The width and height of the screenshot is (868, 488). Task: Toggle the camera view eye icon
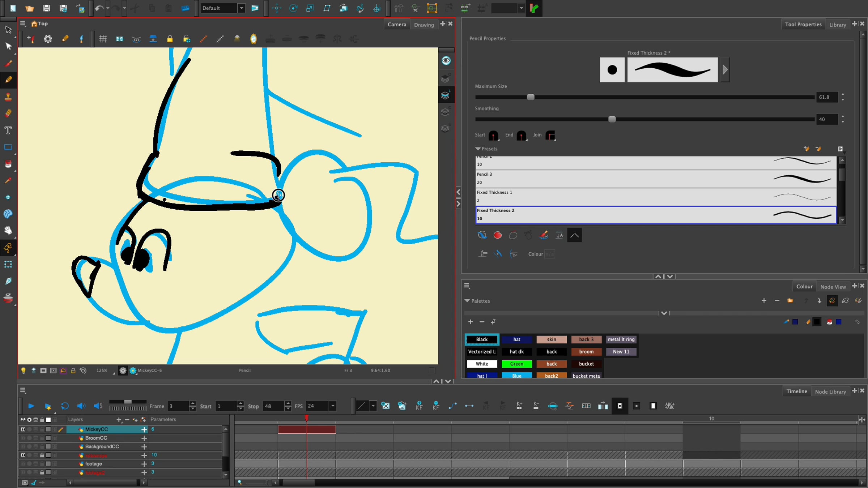(x=446, y=60)
